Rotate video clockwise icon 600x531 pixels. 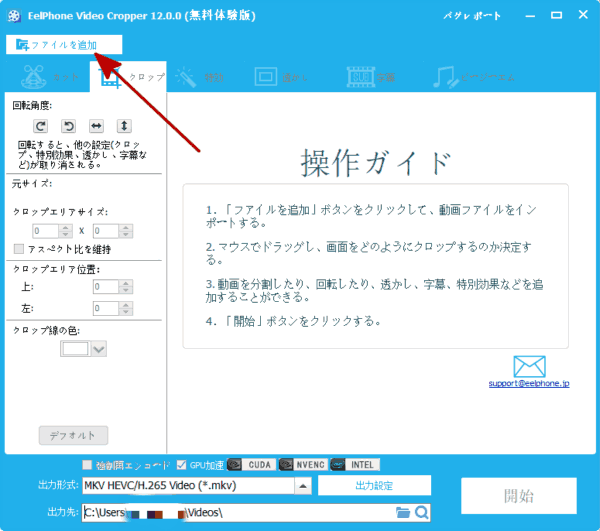pos(40,126)
